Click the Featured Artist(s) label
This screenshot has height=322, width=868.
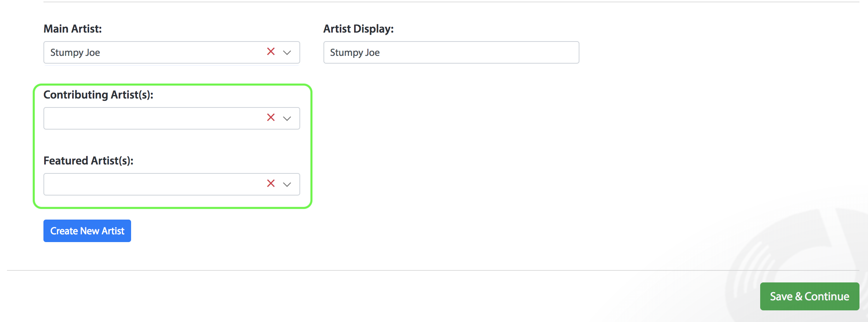click(88, 161)
